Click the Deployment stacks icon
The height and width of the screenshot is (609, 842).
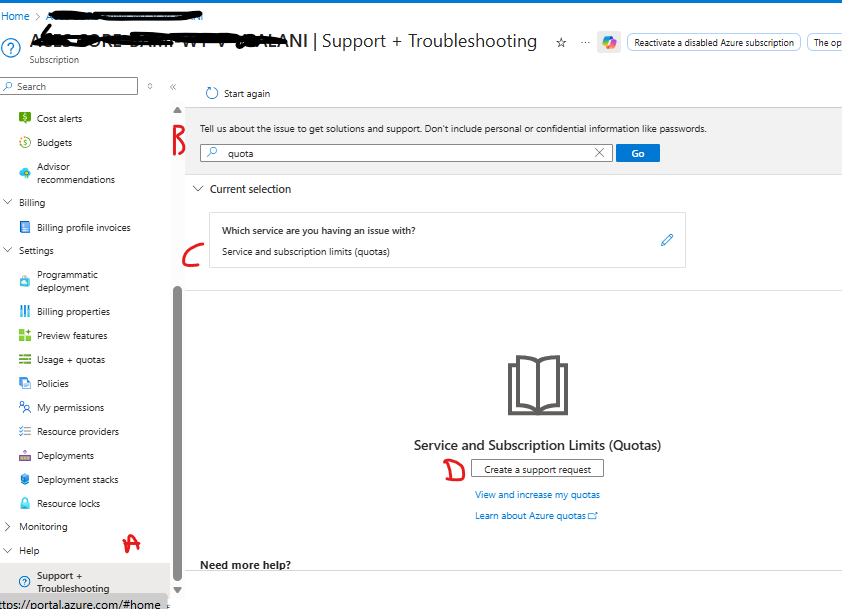(x=25, y=479)
